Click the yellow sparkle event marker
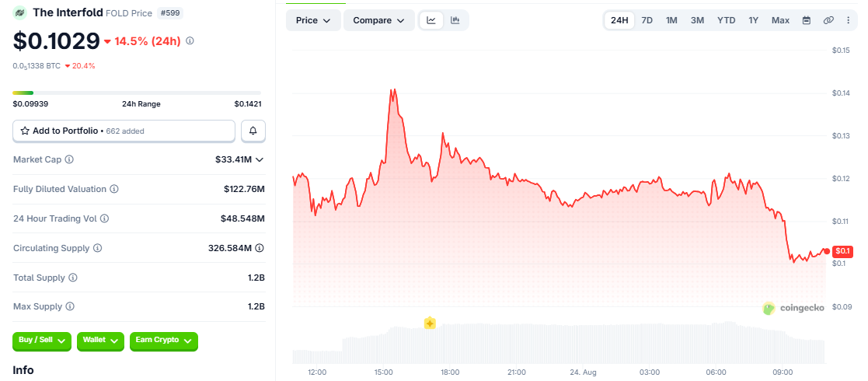 click(430, 323)
